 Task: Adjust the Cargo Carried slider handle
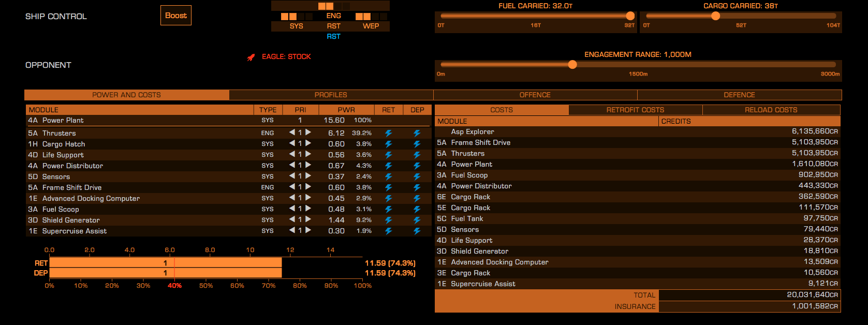715,16
